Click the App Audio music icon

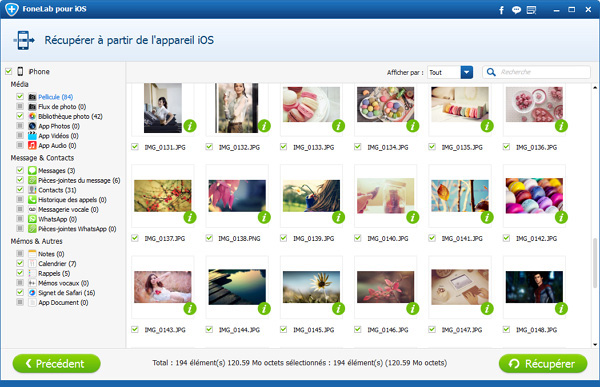click(x=33, y=145)
